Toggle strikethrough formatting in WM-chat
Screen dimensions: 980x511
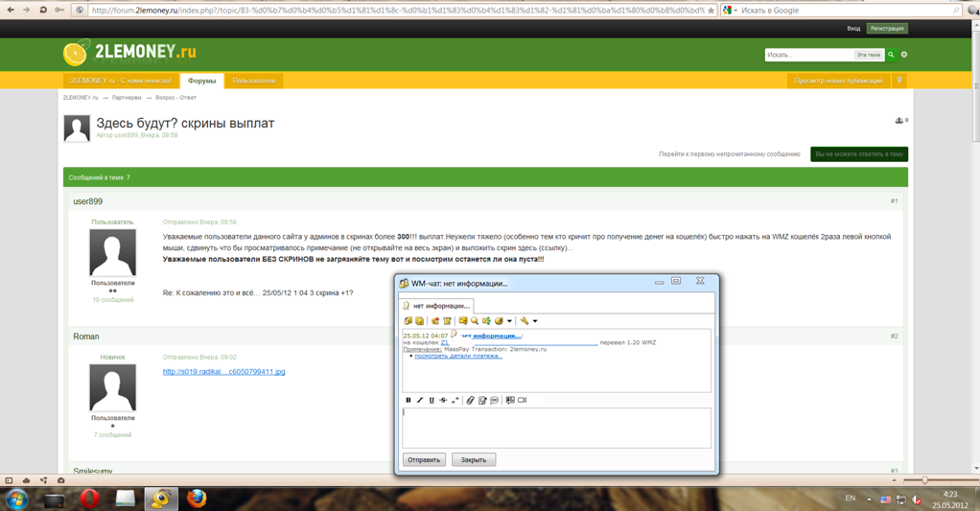443,400
